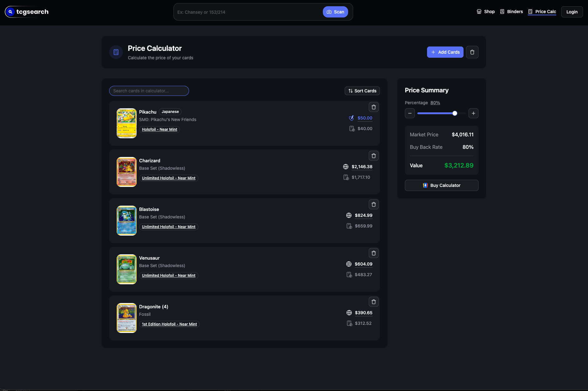The image size is (588, 391).
Task: Click the percentage slider handle
Action: click(x=455, y=113)
